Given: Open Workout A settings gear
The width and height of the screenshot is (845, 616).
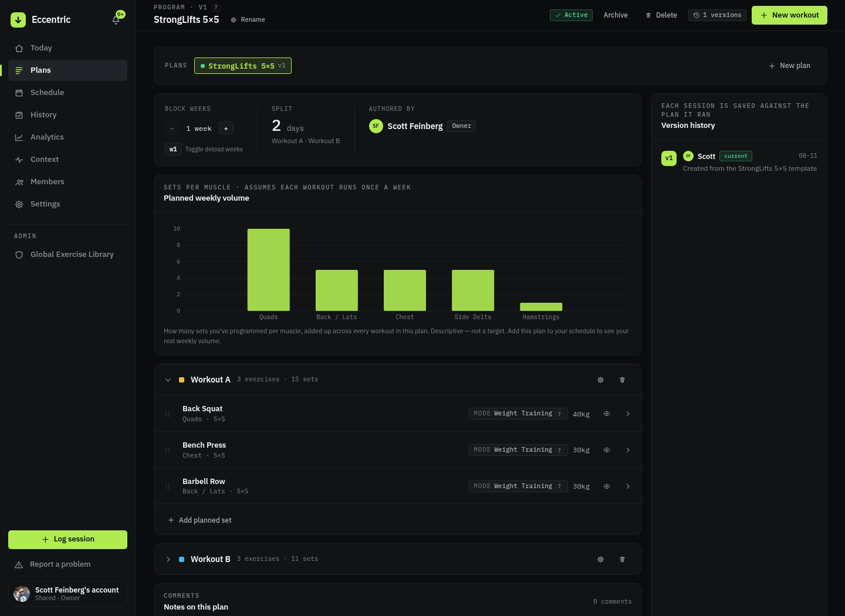Looking at the screenshot, I should (x=600, y=380).
